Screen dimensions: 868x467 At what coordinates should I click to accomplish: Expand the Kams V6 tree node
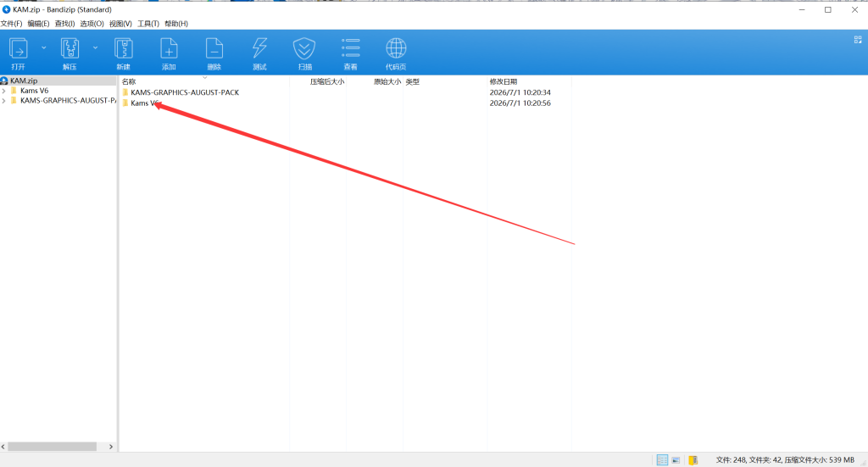[x=4, y=91]
